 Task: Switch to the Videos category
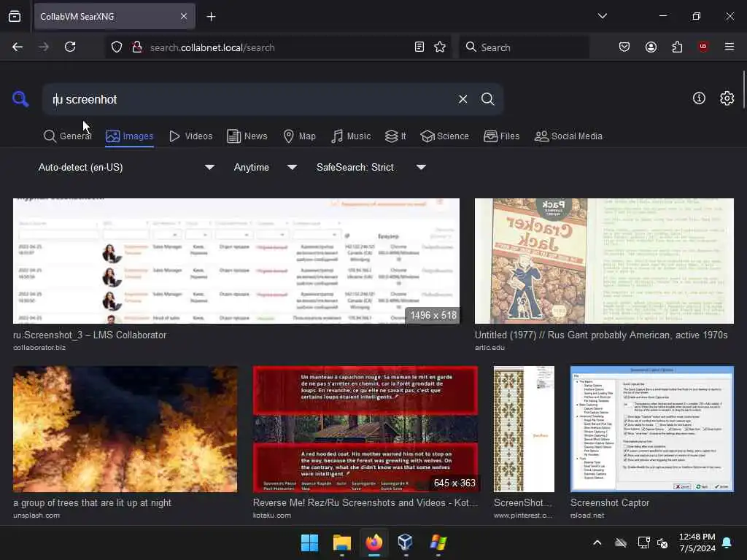click(x=190, y=136)
